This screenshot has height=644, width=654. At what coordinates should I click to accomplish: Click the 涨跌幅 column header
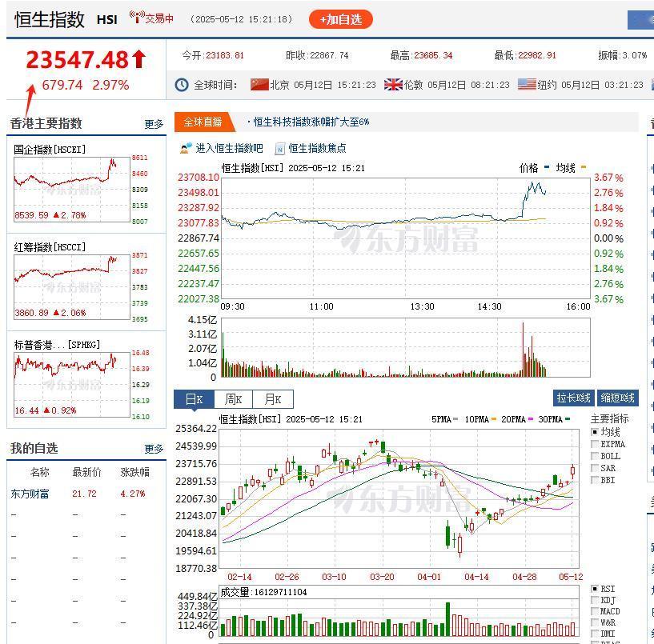coord(134,472)
